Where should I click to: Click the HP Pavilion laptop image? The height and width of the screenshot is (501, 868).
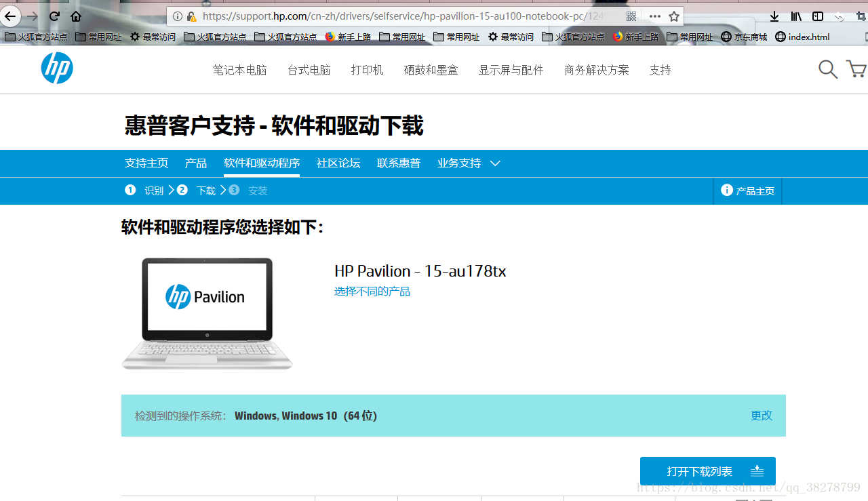pyautogui.click(x=207, y=313)
